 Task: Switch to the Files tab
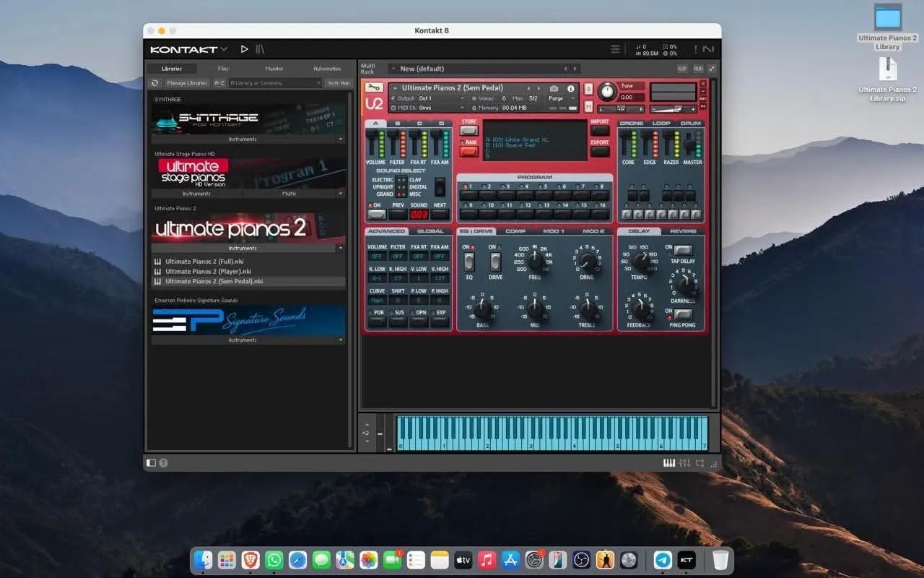[x=223, y=69]
